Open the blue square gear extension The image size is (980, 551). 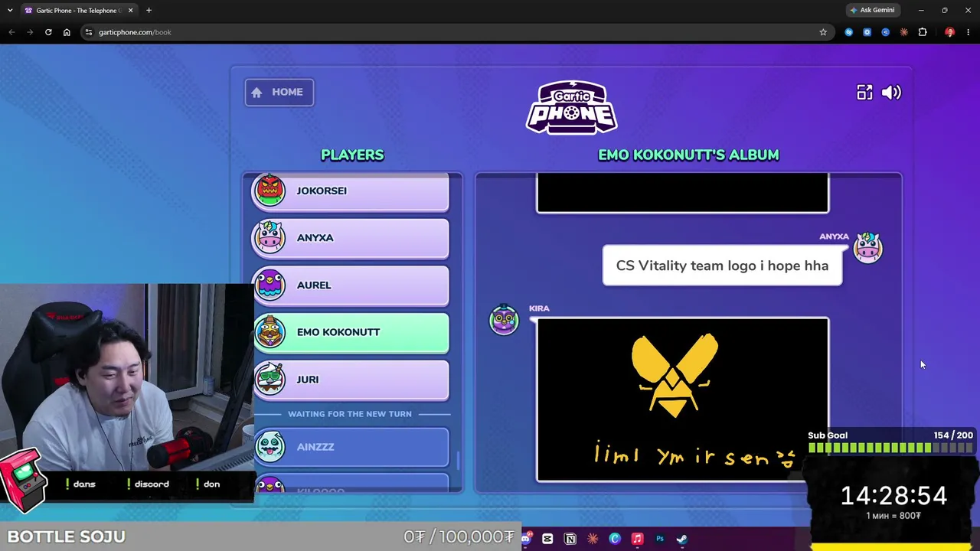tap(867, 32)
